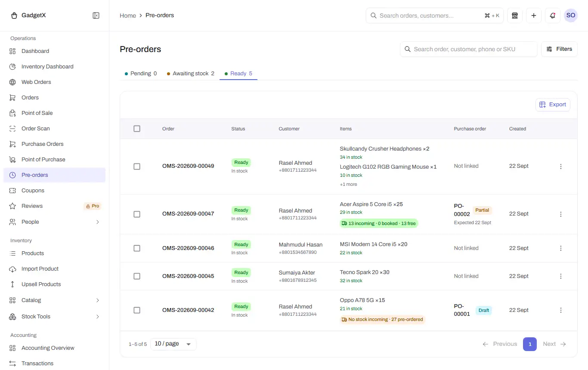Open row actions for OMS-202609-00049

[x=561, y=166]
